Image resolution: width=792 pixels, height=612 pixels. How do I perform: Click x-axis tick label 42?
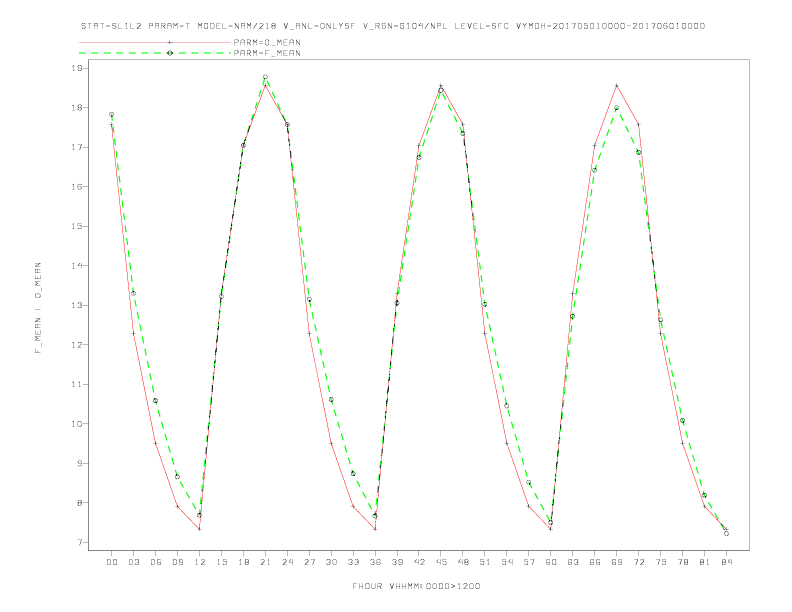pos(419,562)
